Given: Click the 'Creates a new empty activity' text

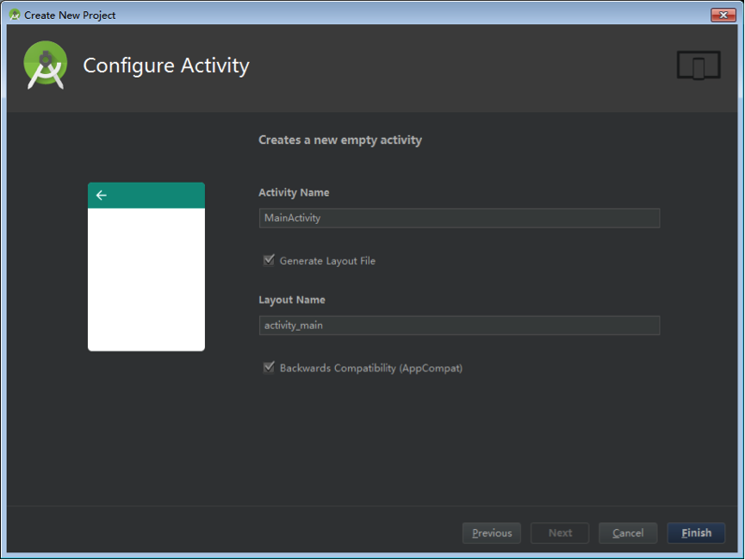Looking at the screenshot, I should coord(340,140).
